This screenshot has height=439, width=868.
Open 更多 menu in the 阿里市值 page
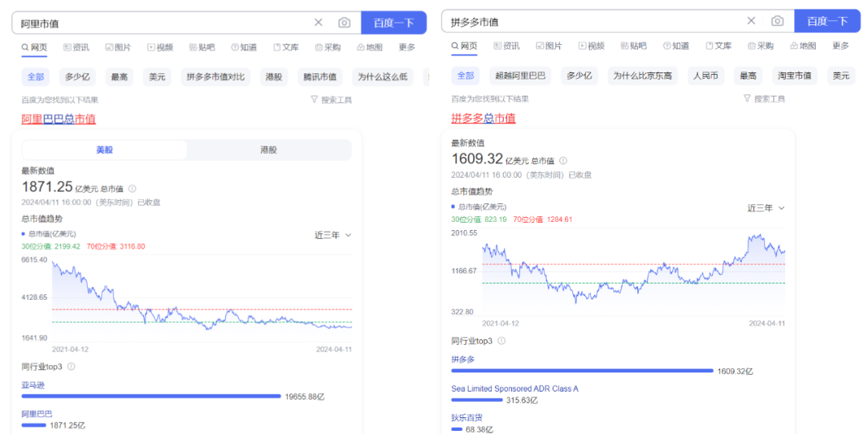[407, 47]
